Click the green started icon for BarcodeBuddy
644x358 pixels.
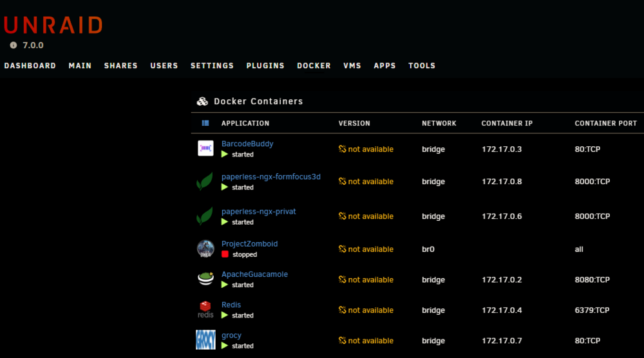[225, 155]
